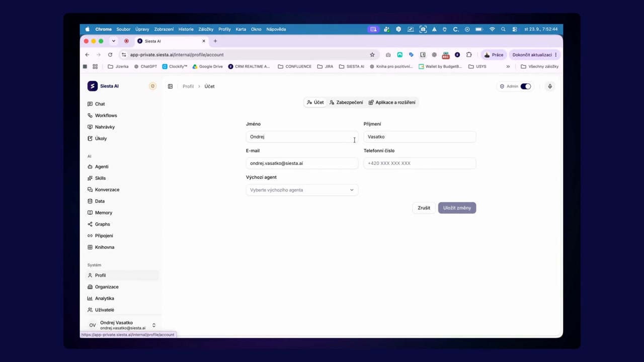Expand the Výchozí agent dropdown
This screenshot has height=362, width=644.
coord(302,190)
